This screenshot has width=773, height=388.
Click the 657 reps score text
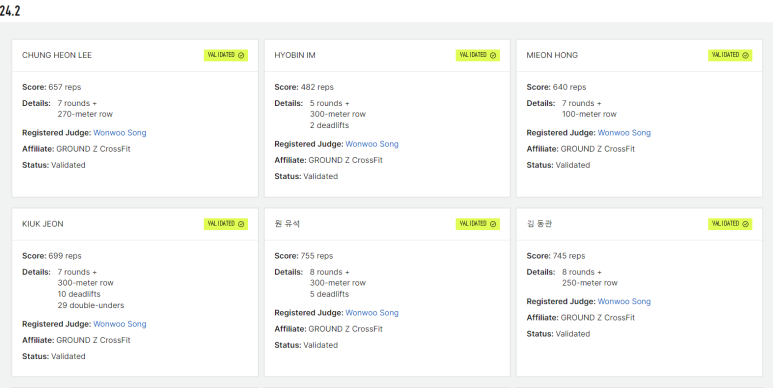coord(65,87)
